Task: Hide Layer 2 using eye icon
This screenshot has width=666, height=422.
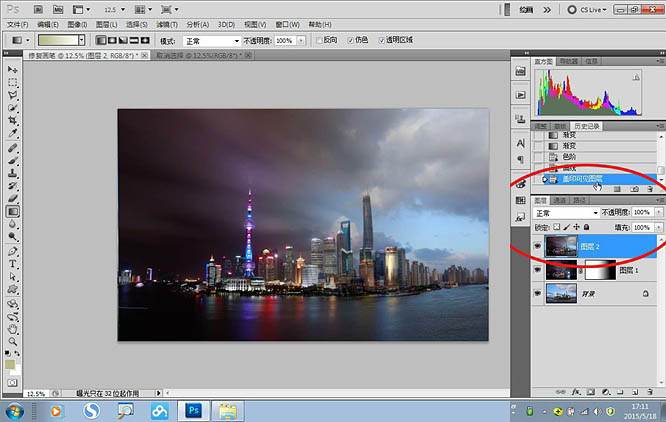Action: [538, 246]
